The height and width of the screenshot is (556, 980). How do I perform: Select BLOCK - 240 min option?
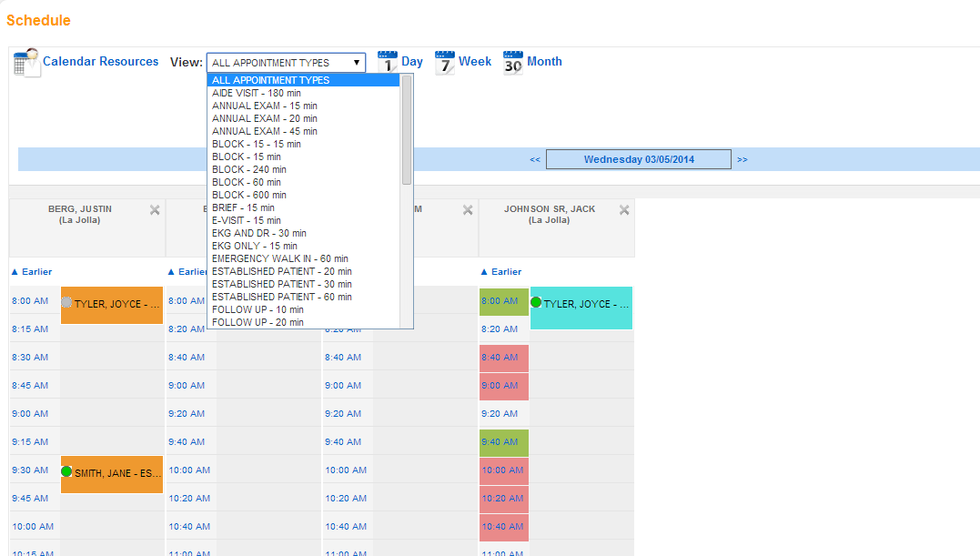(248, 169)
